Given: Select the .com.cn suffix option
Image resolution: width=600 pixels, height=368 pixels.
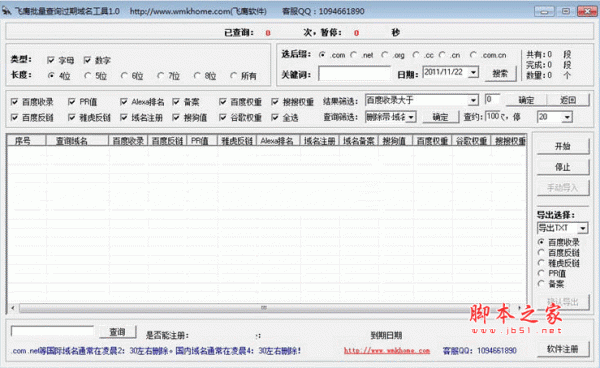Looking at the screenshot, I should point(473,55).
